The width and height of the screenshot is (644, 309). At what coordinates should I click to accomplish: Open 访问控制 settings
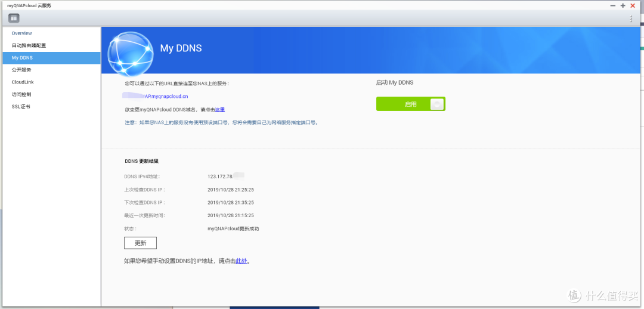[x=21, y=94]
